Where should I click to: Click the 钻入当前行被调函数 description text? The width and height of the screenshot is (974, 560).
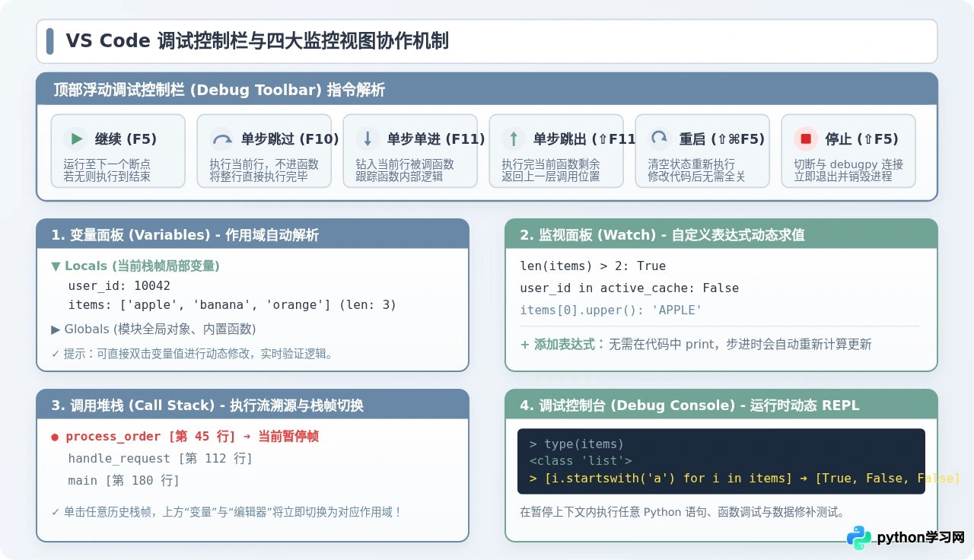405,164
